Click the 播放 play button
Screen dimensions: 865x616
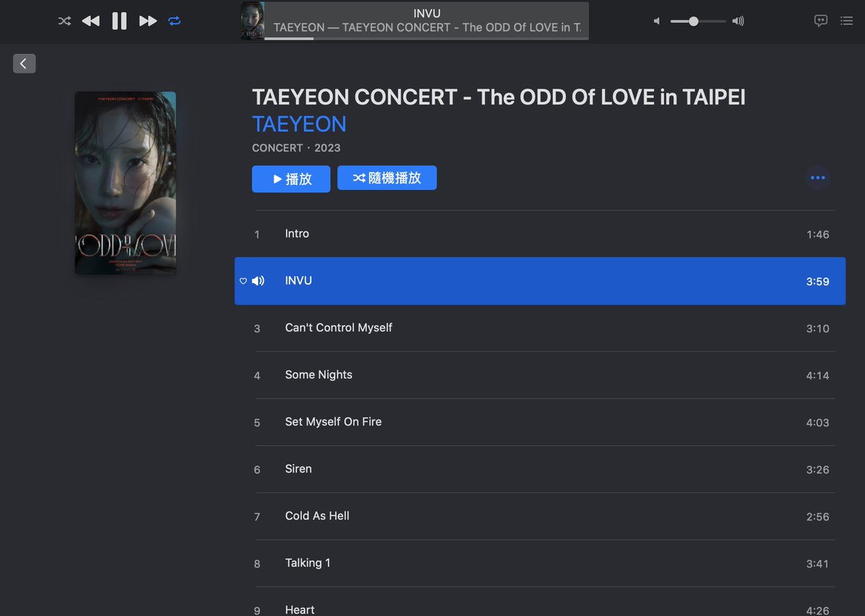[291, 179]
